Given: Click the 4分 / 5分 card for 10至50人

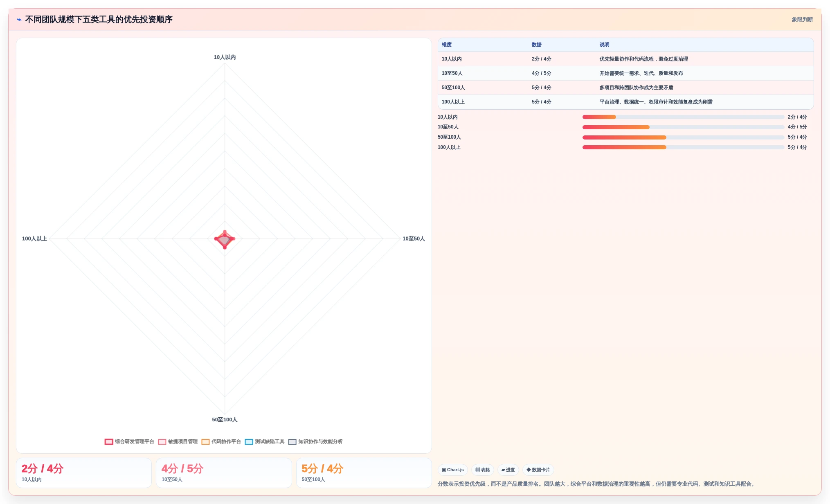Looking at the screenshot, I should click(x=224, y=473).
